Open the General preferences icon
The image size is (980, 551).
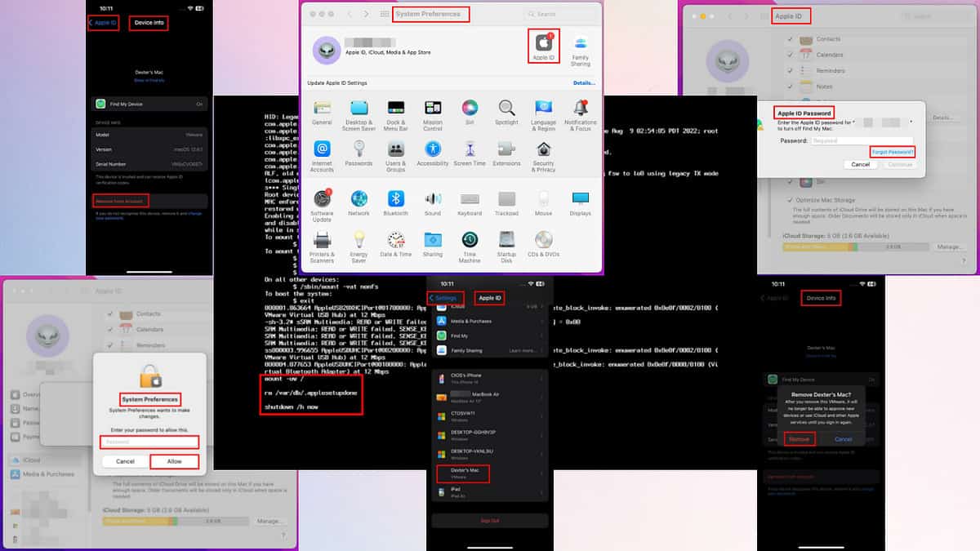pos(322,113)
